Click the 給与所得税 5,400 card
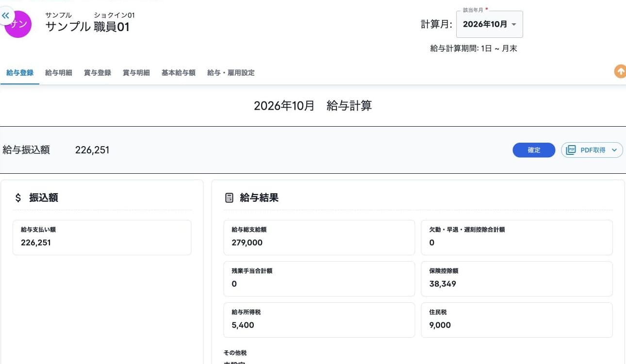Screen dimensions: 626x364 click(319, 320)
